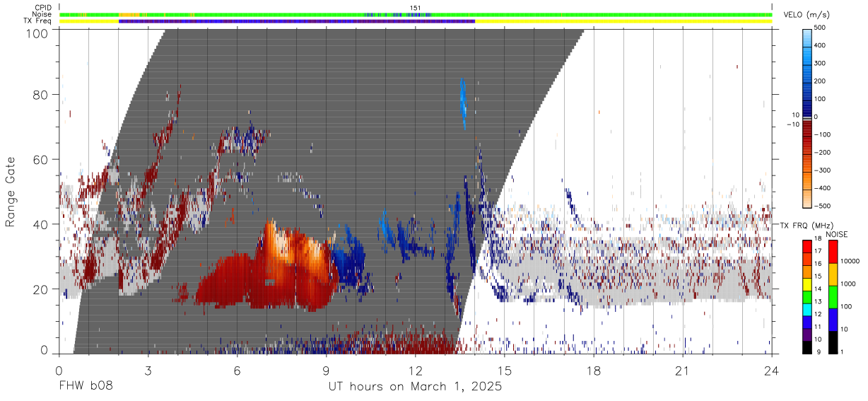Click the NOISE color scale bar
Screen dimensions: 868x401
click(x=833, y=297)
